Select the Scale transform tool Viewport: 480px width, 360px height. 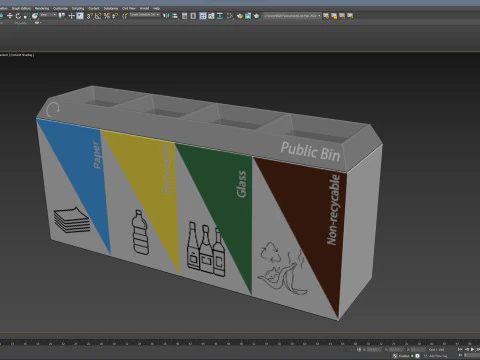(x=26, y=16)
